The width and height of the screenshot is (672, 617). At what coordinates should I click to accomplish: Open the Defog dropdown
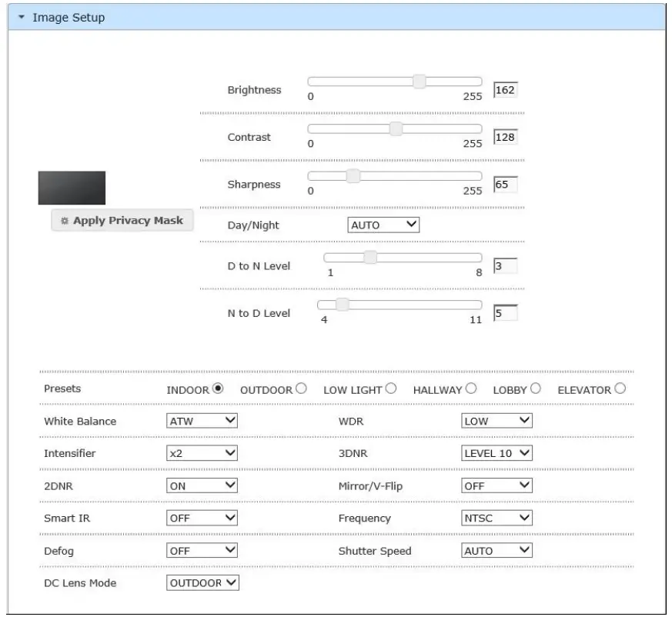[x=202, y=550]
